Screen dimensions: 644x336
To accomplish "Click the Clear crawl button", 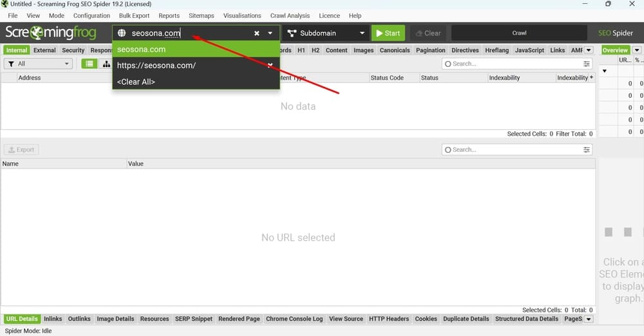I will pos(428,33).
